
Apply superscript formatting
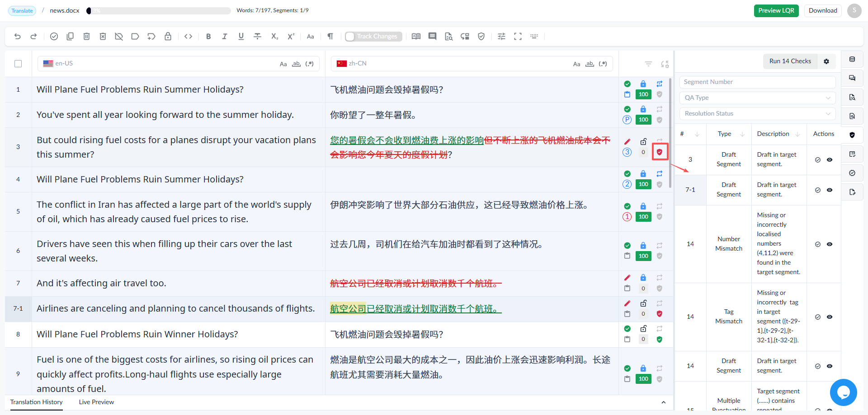(x=291, y=37)
